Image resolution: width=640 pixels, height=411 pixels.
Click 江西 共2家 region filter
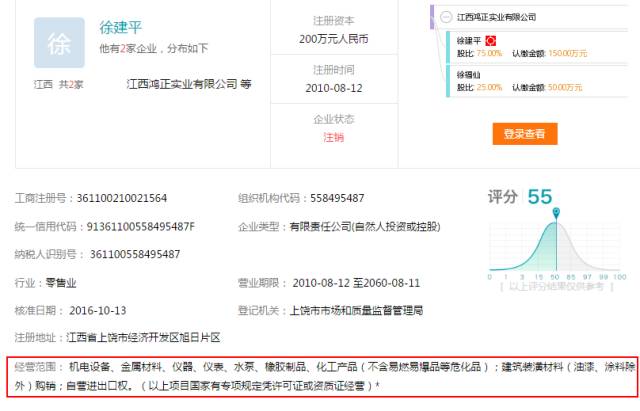point(58,84)
